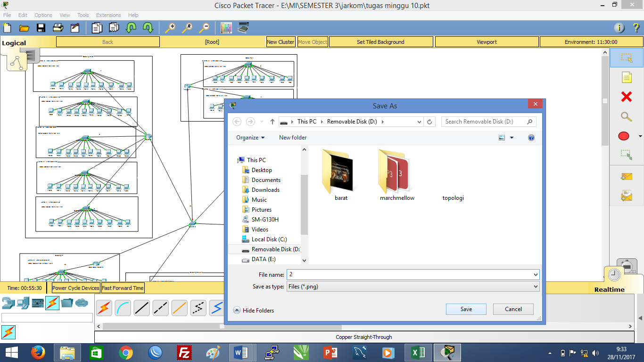This screenshot has width=644, height=362.
Task: Switch to the Logical workspace tab
Action: point(14,43)
